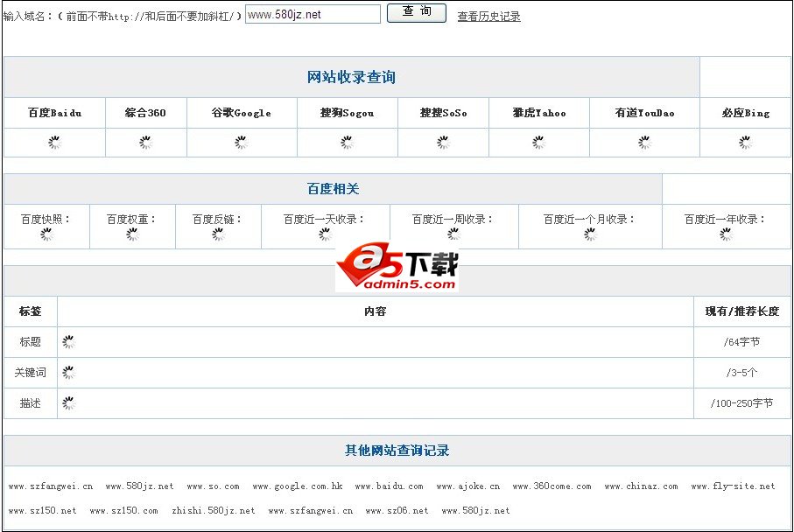The image size is (794, 532).
Task: Click the a5 下载 admin5.com logo
Action: pyautogui.click(x=397, y=268)
